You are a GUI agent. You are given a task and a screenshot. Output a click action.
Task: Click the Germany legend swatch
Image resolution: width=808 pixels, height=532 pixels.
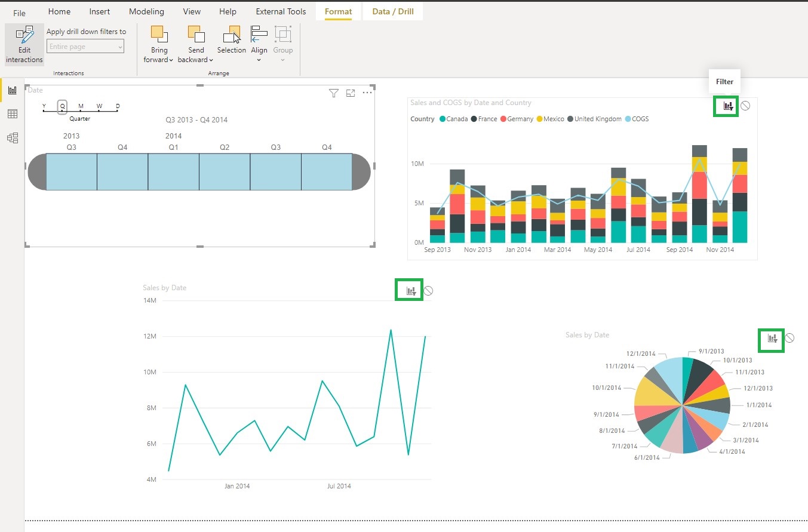tap(503, 119)
